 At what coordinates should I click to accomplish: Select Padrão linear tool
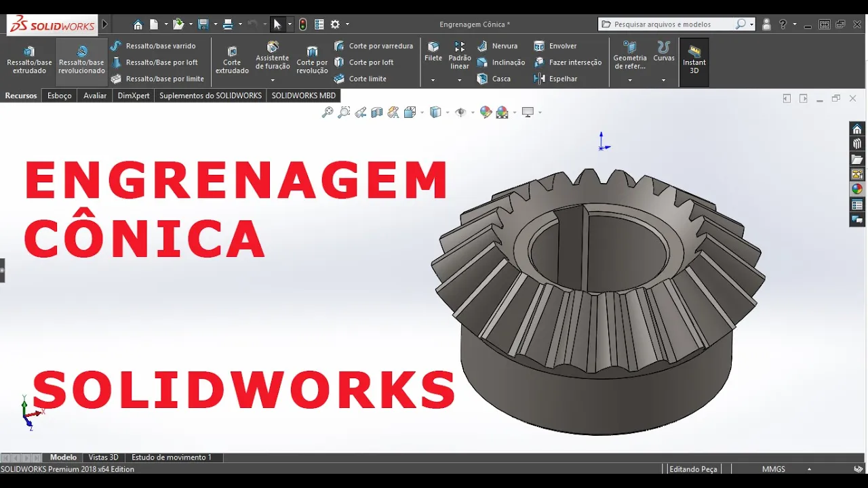click(x=460, y=55)
